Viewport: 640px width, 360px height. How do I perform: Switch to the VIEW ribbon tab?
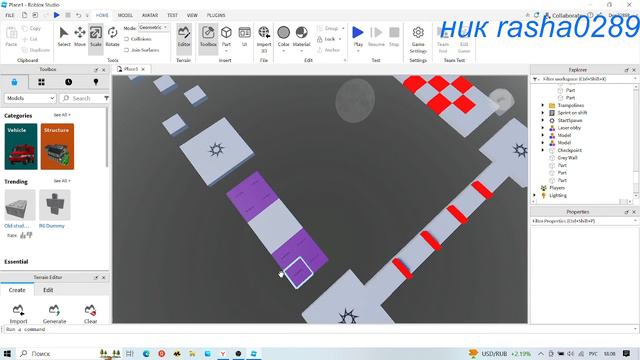192,16
